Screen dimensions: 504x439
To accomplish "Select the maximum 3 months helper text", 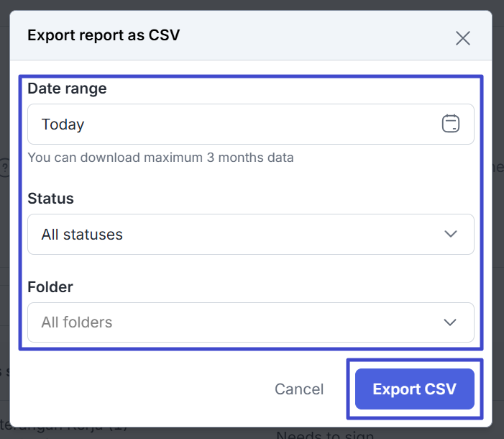I will (161, 158).
